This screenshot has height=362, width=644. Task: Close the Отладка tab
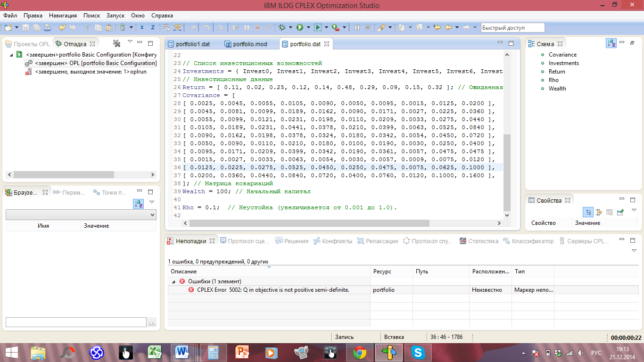(x=93, y=44)
